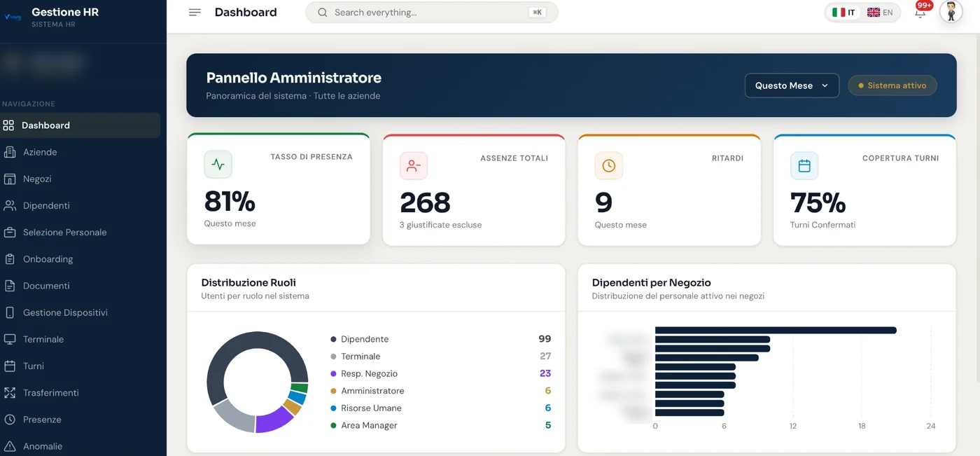The image size is (980, 456).
Task: Click the search magnifier icon
Action: pos(323,13)
